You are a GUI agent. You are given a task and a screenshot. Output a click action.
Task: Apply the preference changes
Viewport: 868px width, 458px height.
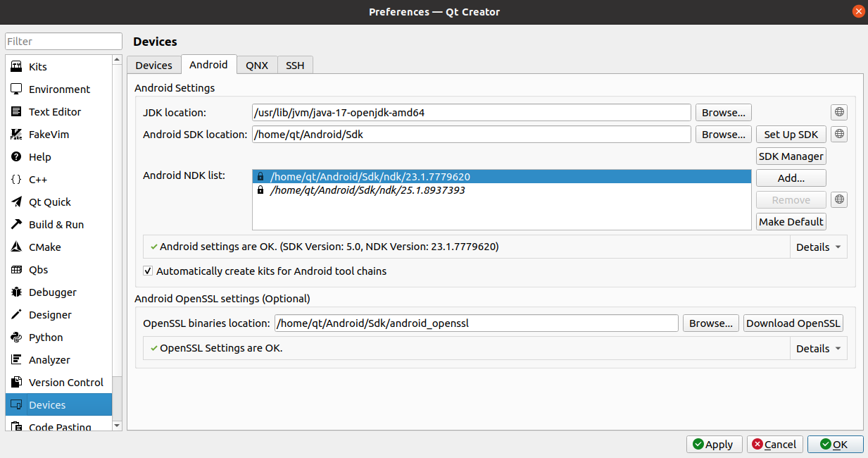[714, 445]
